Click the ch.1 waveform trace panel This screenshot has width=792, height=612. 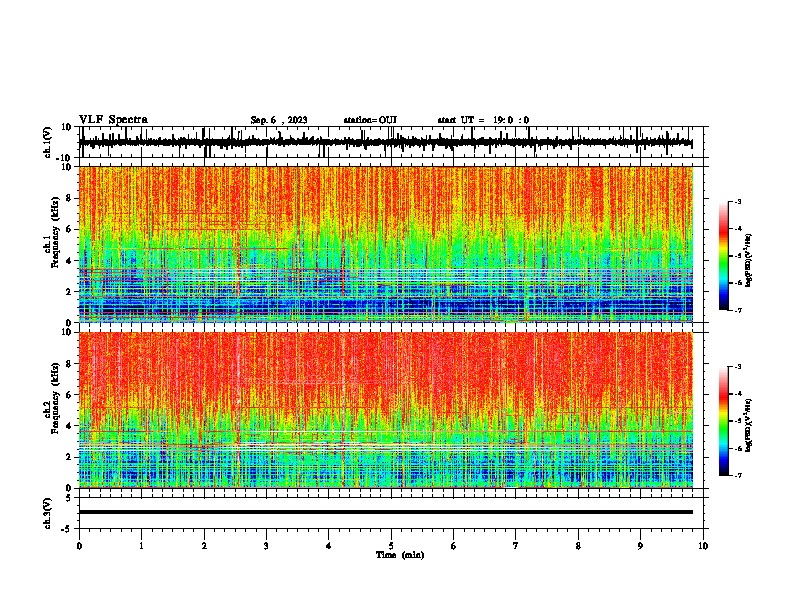393,142
